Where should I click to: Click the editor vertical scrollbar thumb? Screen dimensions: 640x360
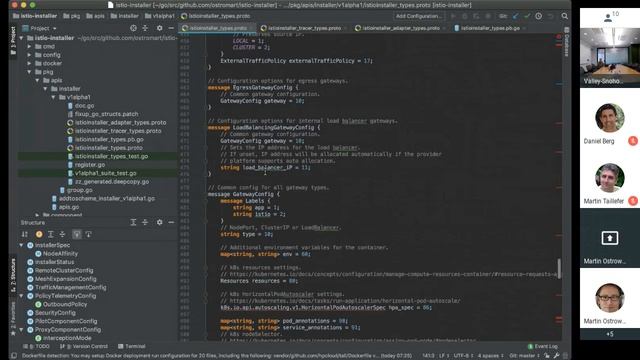pyautogui.click(x=559, y=269)
